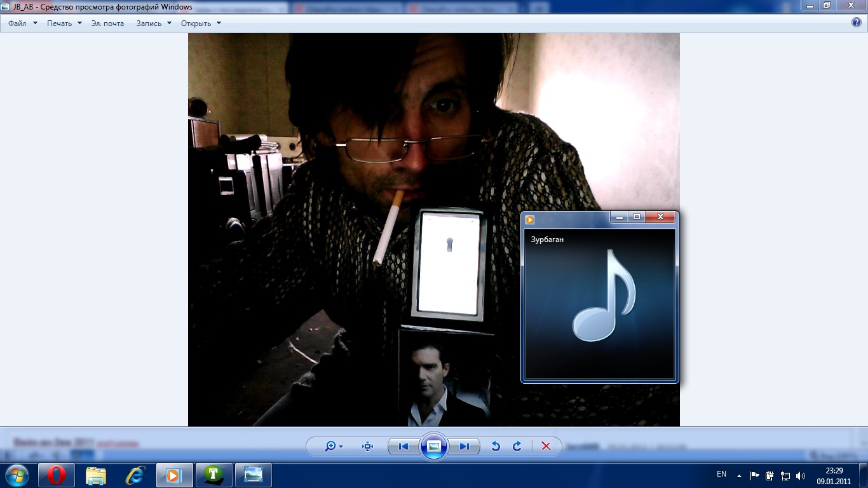Open the help question mark icon
Viewport: 868px width, 488px height.
tap(856, 23)
